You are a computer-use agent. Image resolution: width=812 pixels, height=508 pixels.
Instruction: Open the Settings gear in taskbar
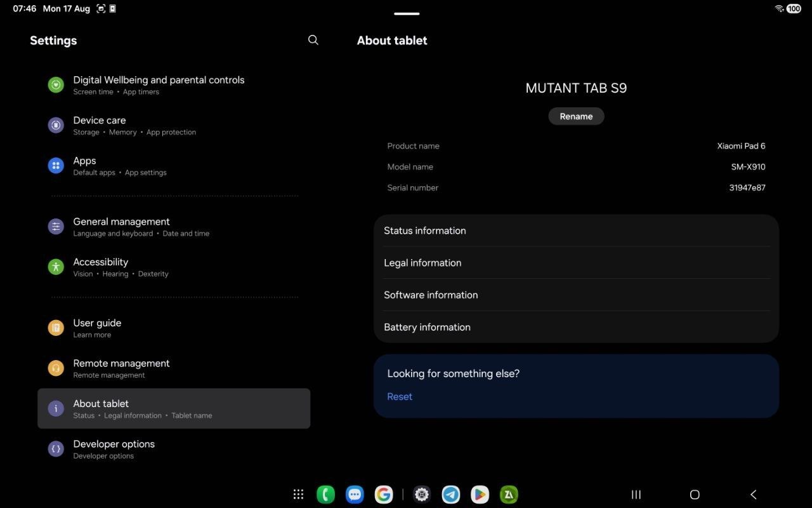point(422,494)
